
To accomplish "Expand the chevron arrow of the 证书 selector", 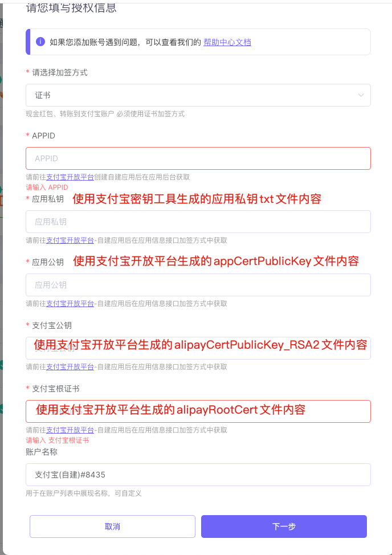I will coord(361,95).
